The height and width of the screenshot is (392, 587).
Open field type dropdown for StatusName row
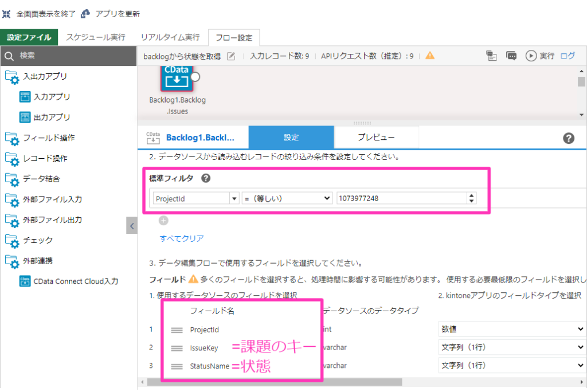pos(512,366)
